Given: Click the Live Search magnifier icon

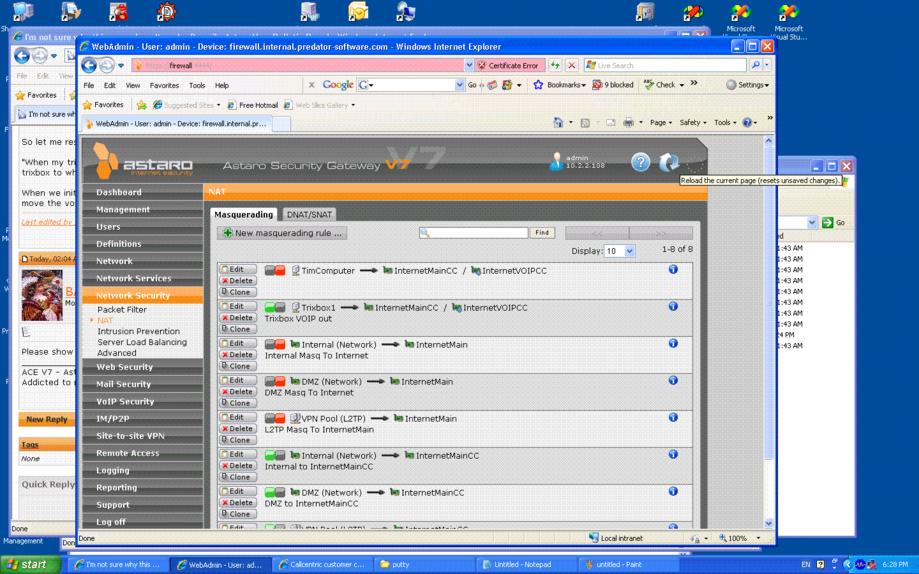Looking at the screenshot, I should click(755, 65).
